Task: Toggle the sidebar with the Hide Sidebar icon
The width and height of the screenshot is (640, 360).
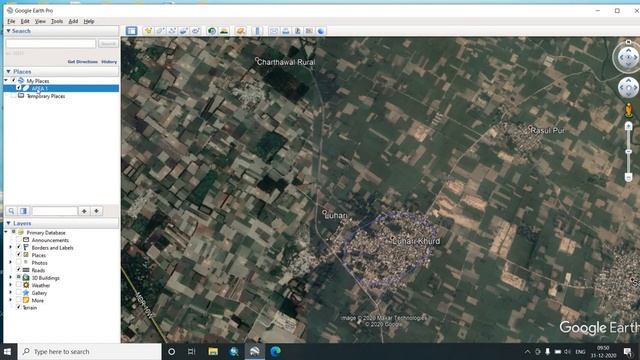Action: pos(131,31)
